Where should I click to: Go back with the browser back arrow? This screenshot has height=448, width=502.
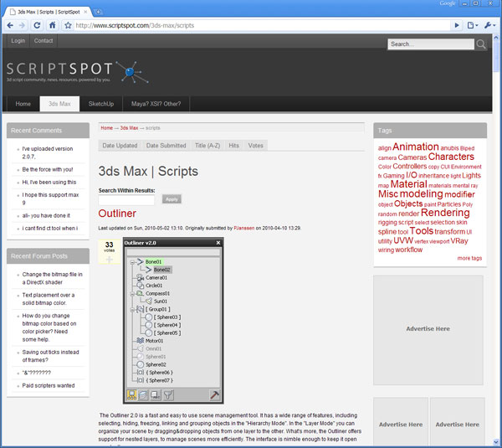pyautogui.click(x=10, y=25)
